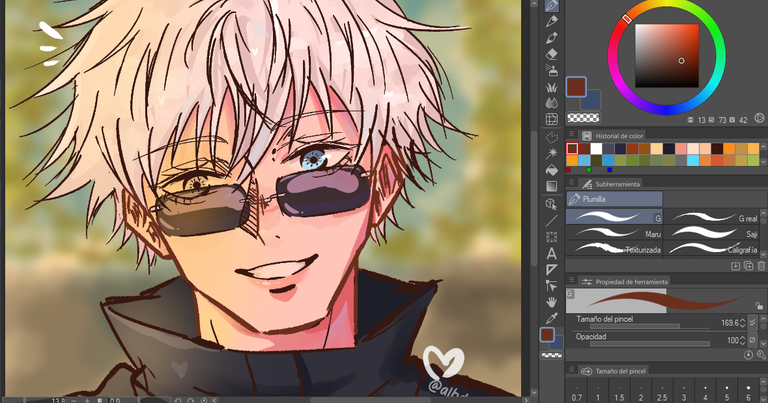Select the radiating focus lines tool
768x403 pixels.
[x=552, y=237]
